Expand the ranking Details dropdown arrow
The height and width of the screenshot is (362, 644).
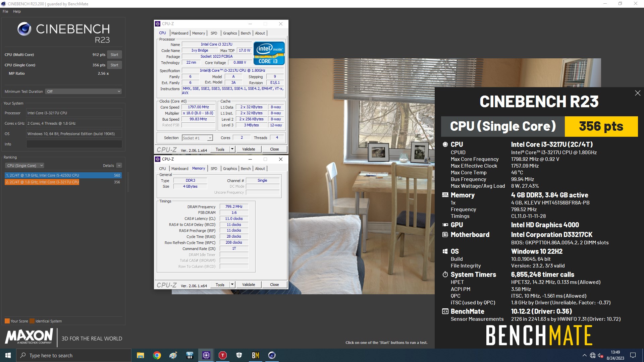119,166
